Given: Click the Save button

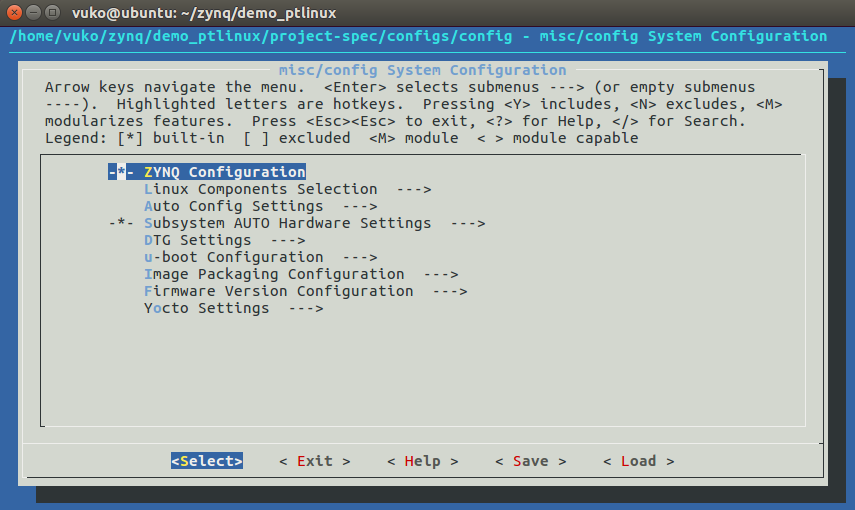Looking at the screenshot, I should click(x=531, y=461).
